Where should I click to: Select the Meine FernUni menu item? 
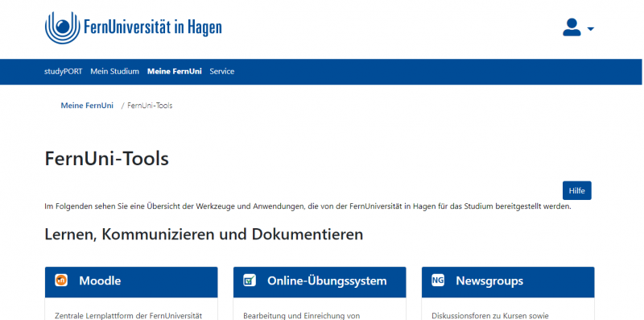pyautogui.click(x=175, y=72)
